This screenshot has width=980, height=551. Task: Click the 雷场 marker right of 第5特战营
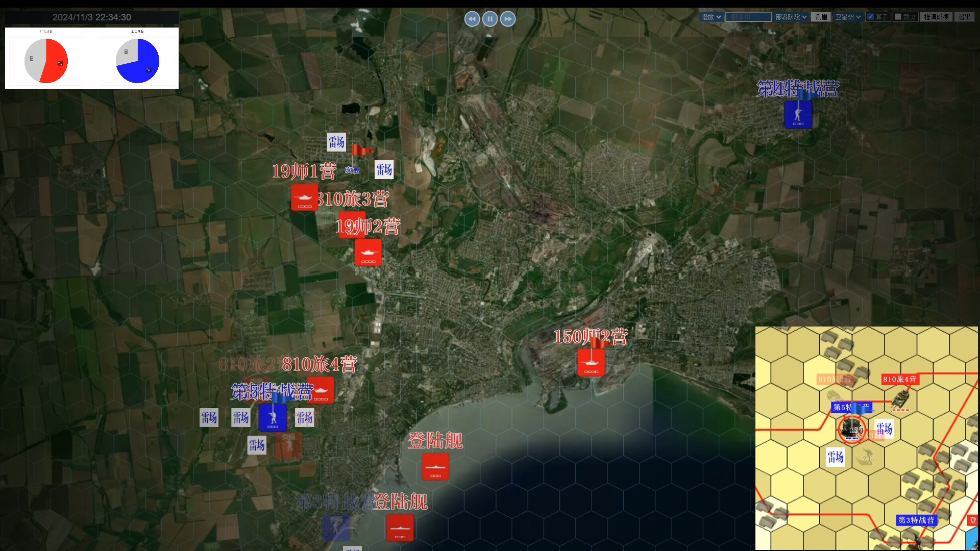point(304,418)
